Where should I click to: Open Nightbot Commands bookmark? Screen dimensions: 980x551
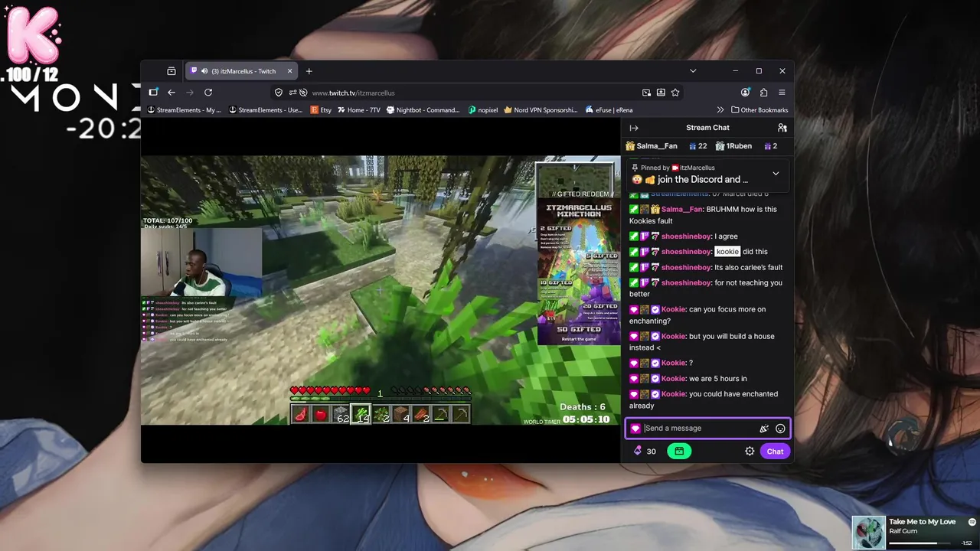[x=423, y=110]
